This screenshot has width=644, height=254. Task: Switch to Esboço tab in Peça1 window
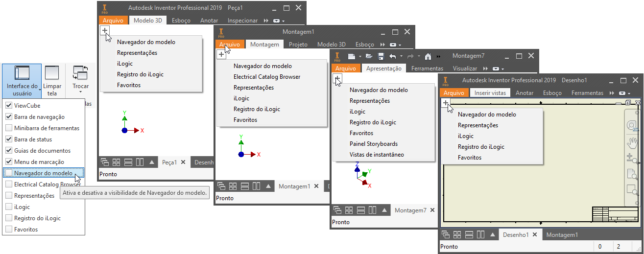(181, 21)
